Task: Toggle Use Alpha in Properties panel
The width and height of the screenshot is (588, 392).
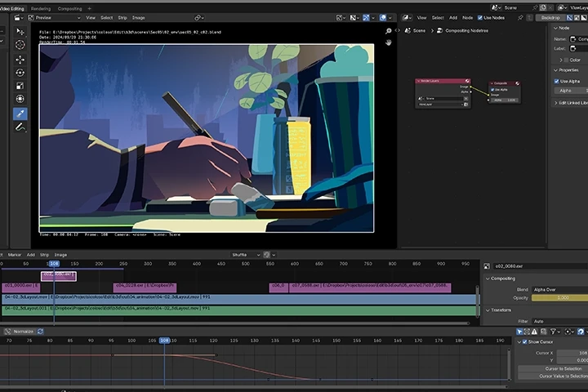Action: 557,81
